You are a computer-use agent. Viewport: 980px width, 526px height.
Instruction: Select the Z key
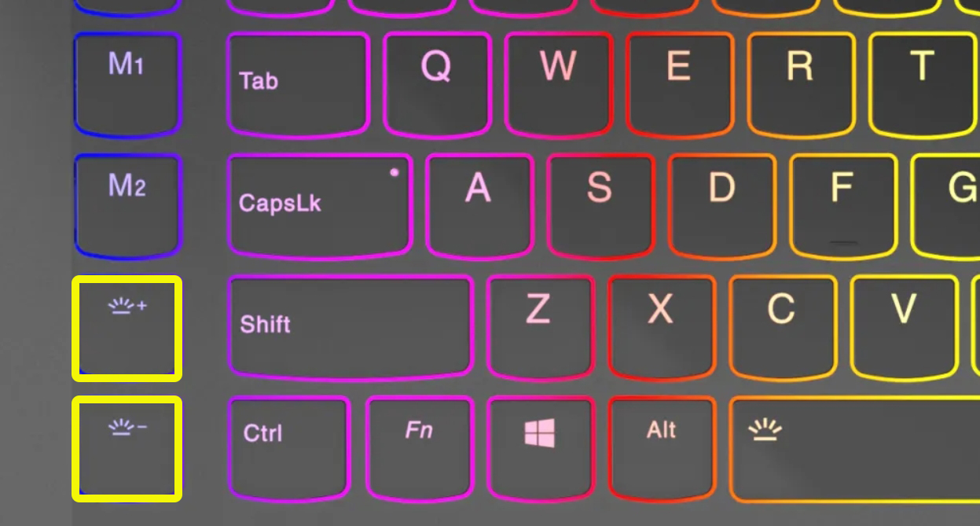point(541,326)
